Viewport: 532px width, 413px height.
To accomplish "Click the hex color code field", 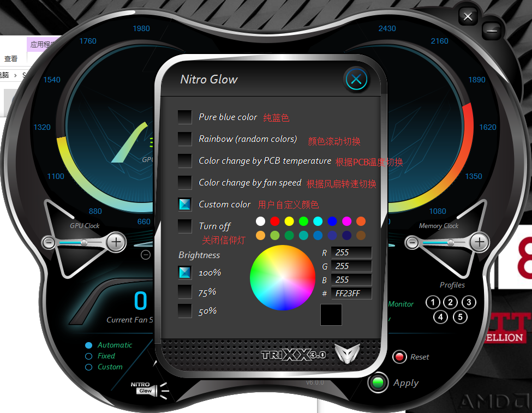I will (x=351, y=293).
